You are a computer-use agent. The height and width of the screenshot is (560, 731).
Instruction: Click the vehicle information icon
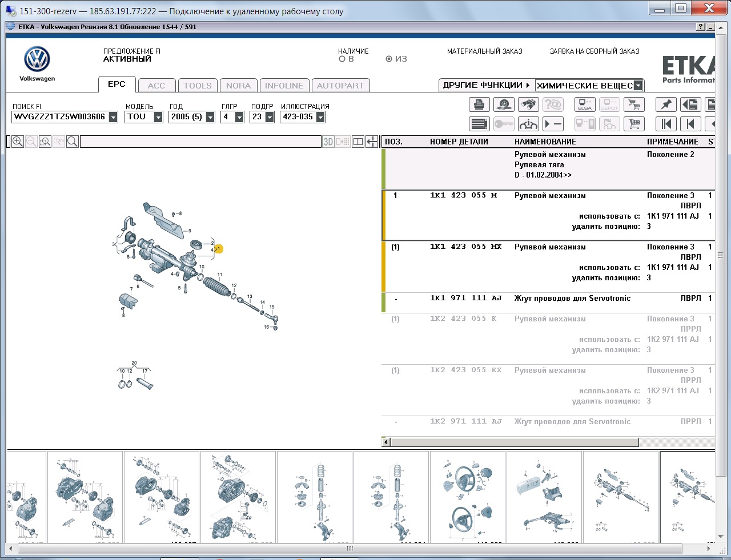point(528,124)
